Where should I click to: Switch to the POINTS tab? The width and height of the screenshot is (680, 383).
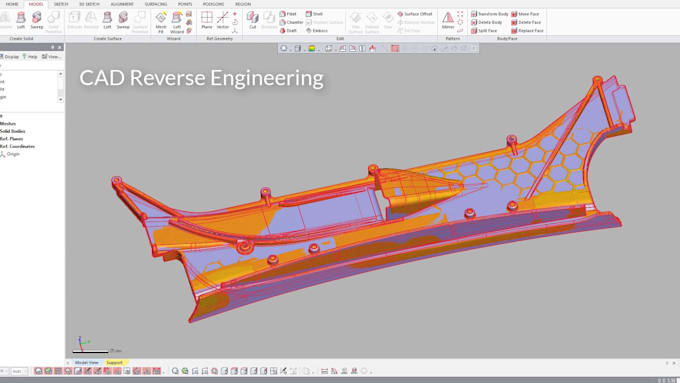pyautogui.click(x=185, y=4)
